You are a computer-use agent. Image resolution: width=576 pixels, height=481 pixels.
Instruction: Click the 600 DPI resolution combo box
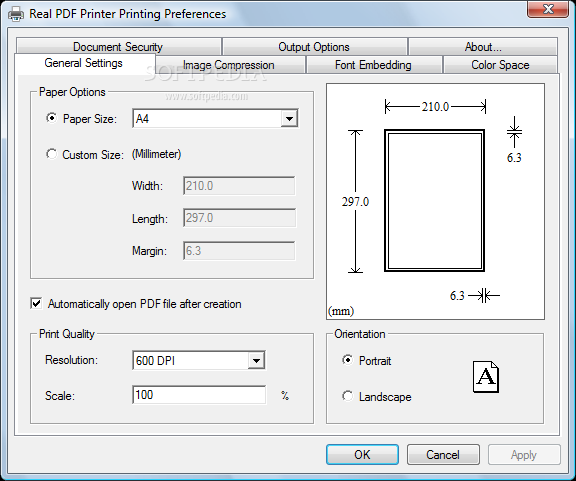(199, 360)
